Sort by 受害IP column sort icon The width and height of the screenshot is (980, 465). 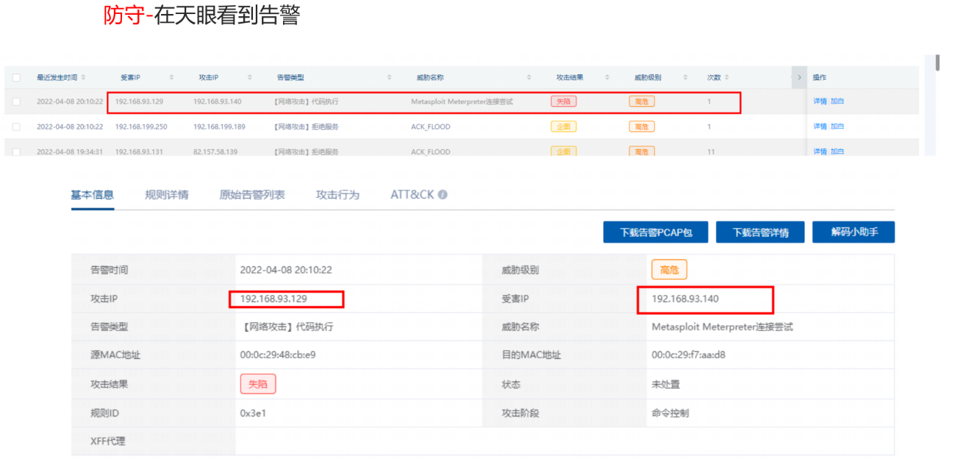click(171, 77)
